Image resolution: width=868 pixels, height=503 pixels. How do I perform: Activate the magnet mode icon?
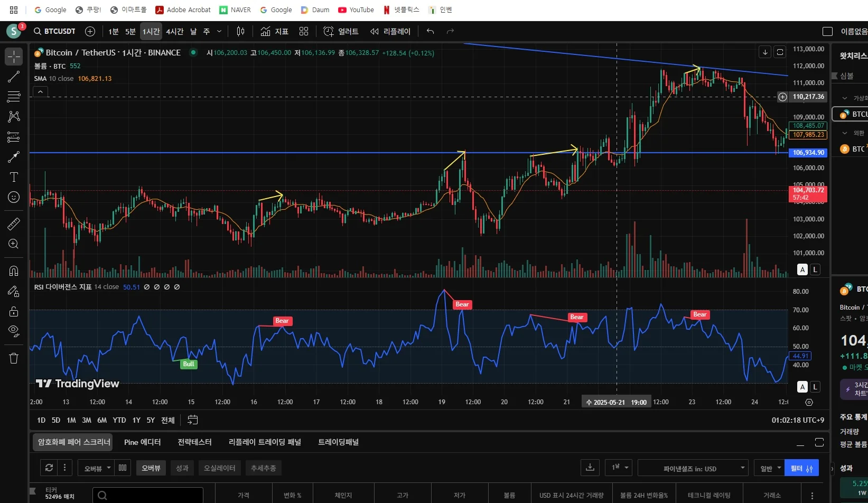coord(14,271)
